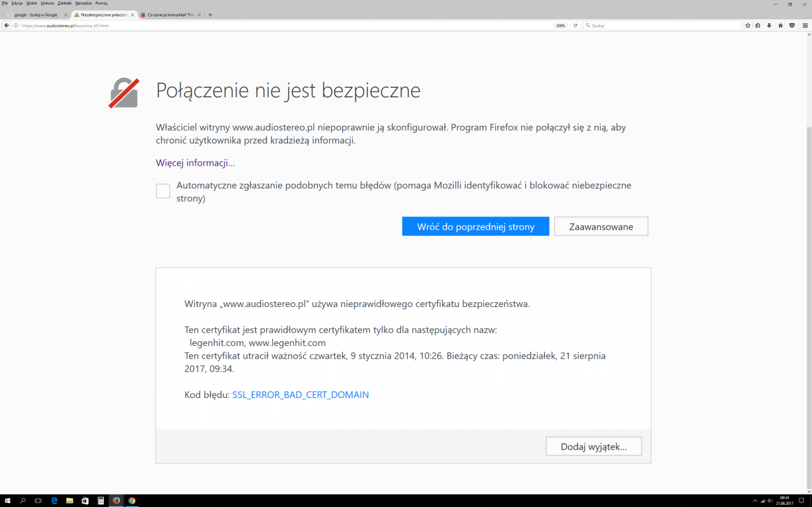The image size is (812, 507).
Task: Show bookmarks library icon
Action: click(x=758, y=26)
